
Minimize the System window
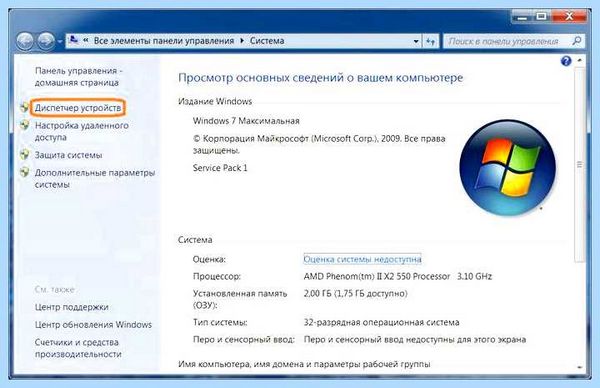[522, 16]
